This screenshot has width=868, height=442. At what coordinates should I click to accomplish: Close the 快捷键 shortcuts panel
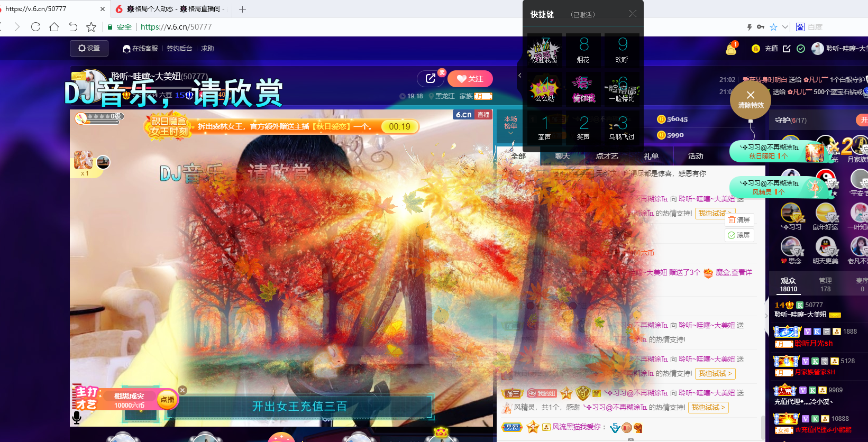click(633, 14)
